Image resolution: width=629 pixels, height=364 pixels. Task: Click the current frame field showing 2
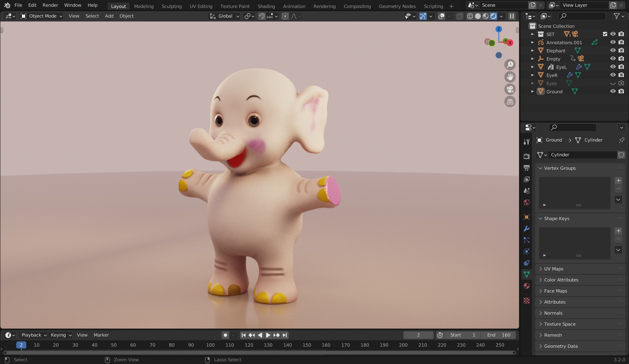(x=418, y=335)
